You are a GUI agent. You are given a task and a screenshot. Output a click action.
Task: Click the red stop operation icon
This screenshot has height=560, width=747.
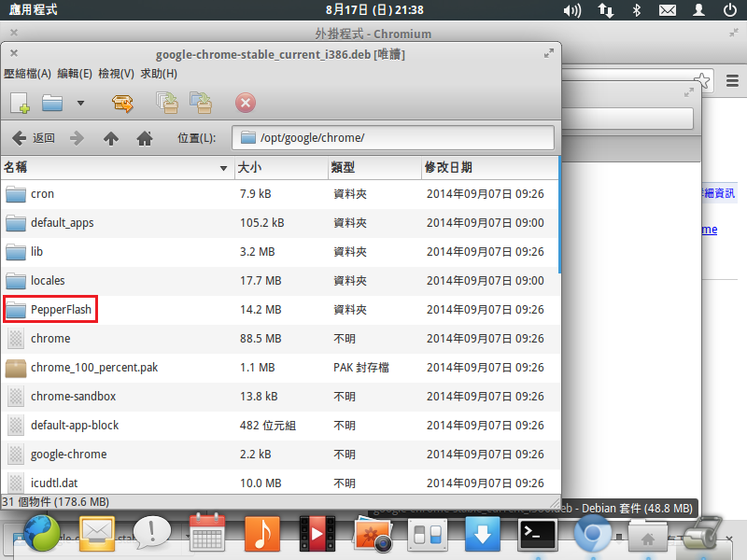click(x=246, y=103)
